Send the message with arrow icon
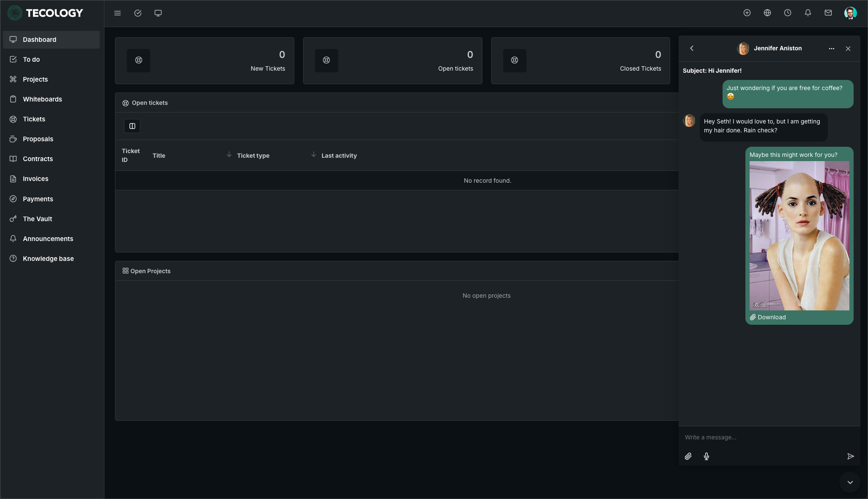The image size is (868, 499). click(850, 456)
